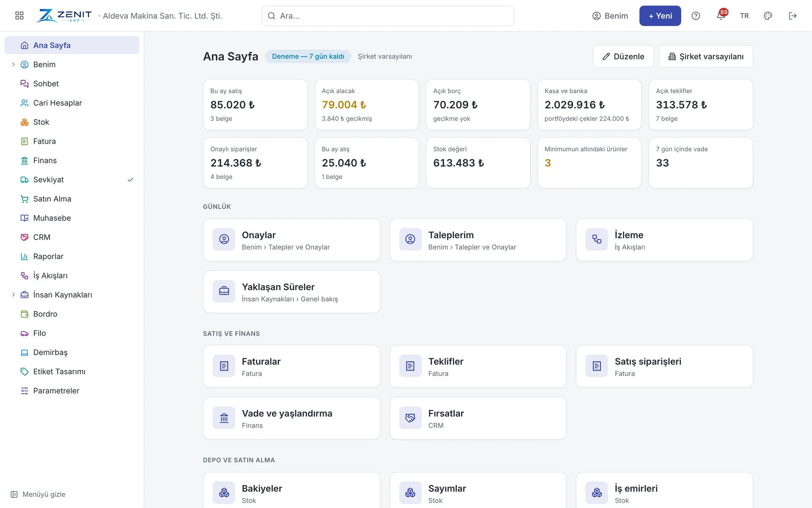Expand the Benim sidebar group
This screenshot has width=812, height=508.
click(x=13, y=64)
